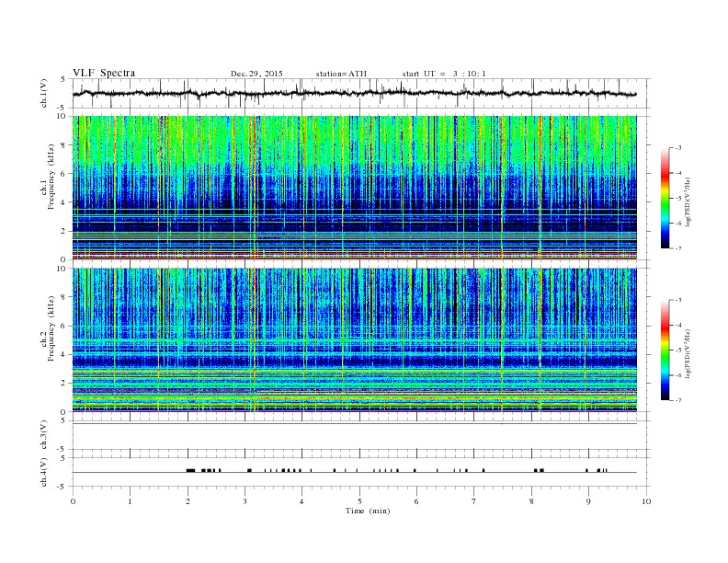Click the '-3' value on ch.1 color scale
728x563 pixels.
pyautogui.click(x=677, y=148)
